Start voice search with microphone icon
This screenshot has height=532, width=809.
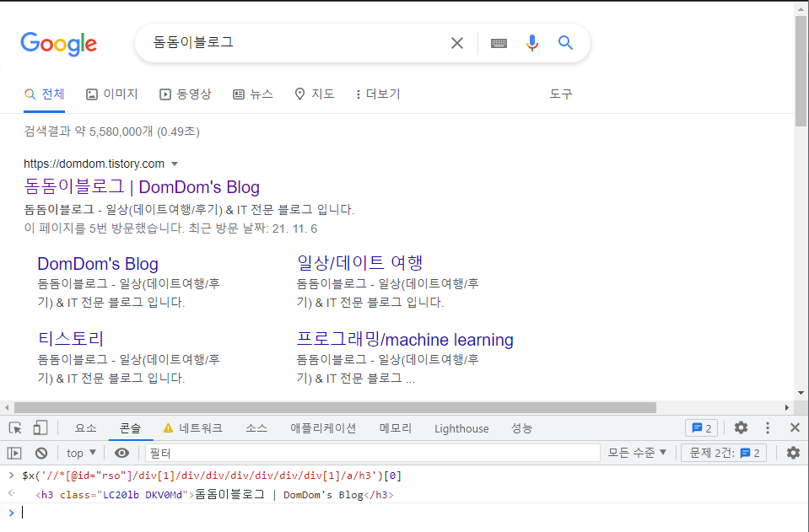532,43
